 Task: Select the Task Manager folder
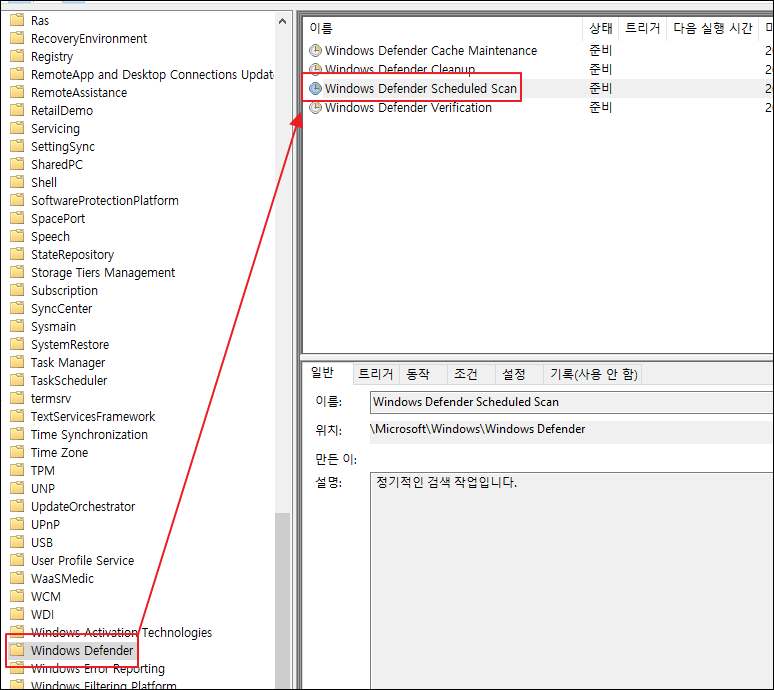point(68,362)
